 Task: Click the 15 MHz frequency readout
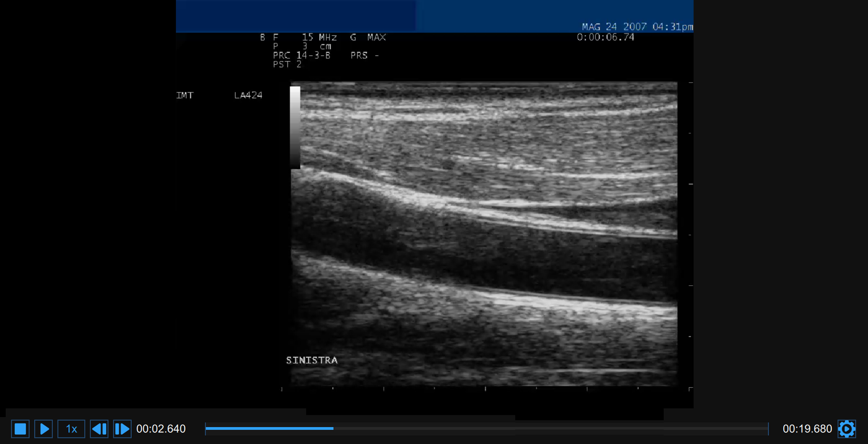tap(319, 37)
